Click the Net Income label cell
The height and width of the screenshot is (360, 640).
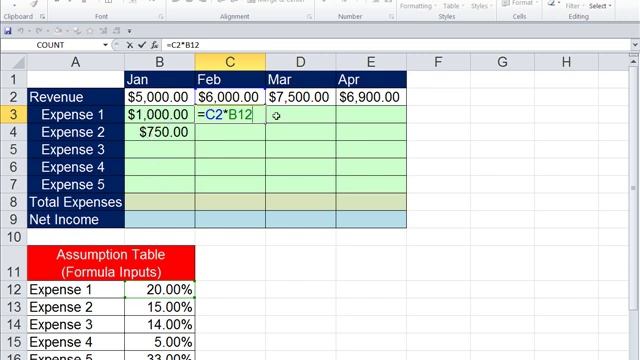[x=76, y=220]
